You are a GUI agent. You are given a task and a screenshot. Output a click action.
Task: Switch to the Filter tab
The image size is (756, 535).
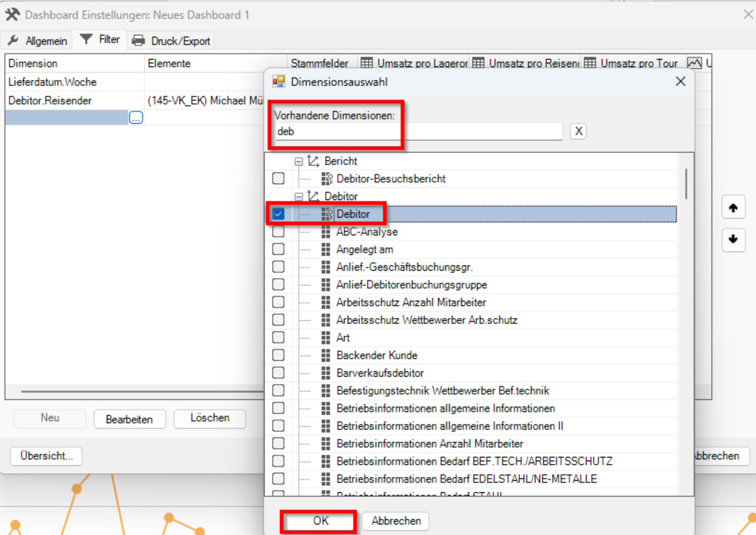pos(100,40)
